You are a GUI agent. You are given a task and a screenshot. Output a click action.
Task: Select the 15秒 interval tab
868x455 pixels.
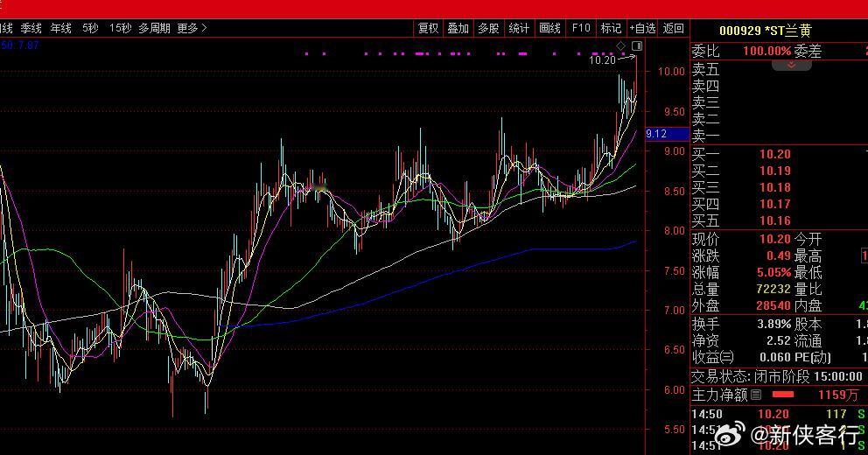click(x=120, y=28)
